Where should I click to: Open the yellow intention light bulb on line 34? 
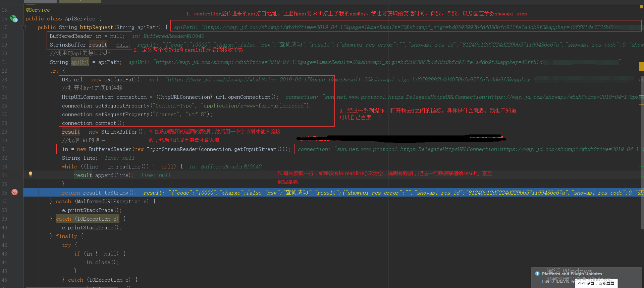pyautogui.click(x=31, y=174)
